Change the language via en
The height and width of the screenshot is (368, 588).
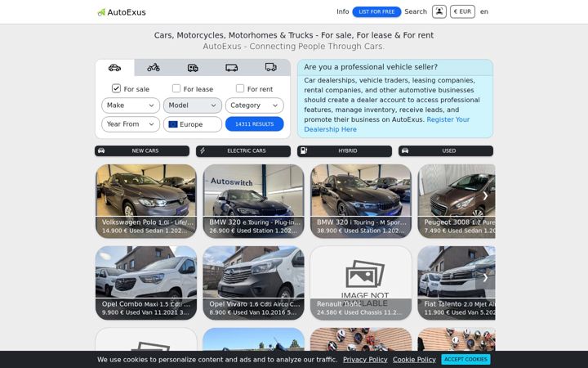pyautogui.click(x=484, y=11)
